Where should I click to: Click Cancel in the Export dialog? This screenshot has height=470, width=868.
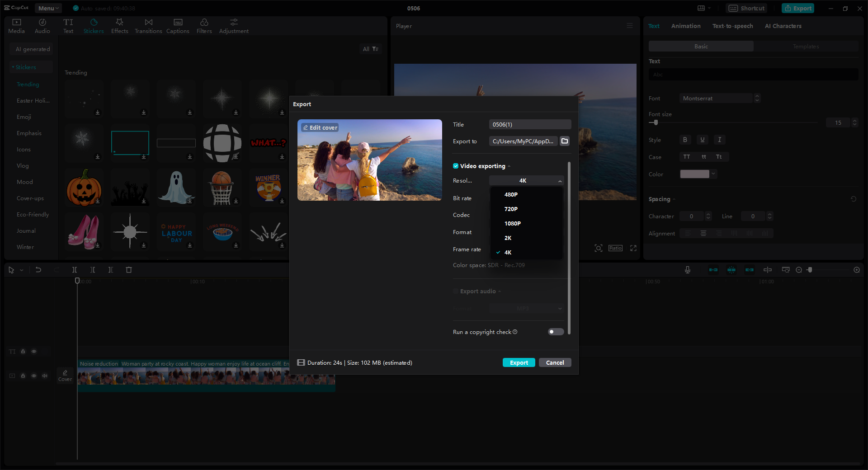[x=555, y=362]
